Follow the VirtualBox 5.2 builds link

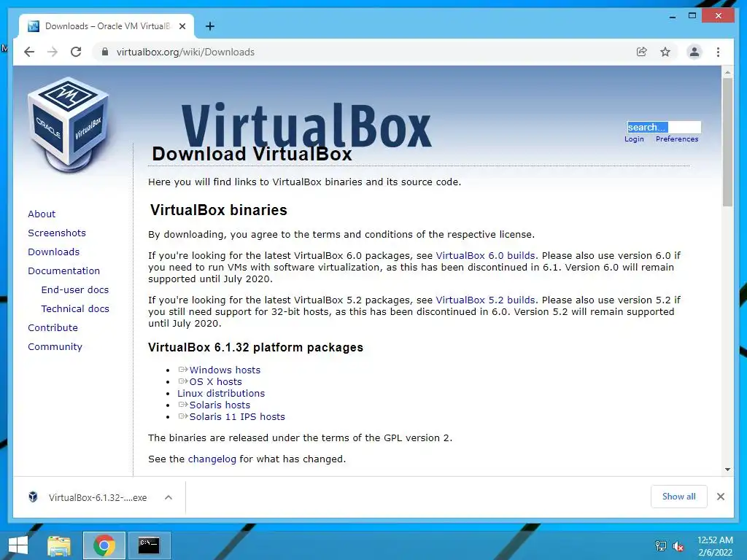tap(485, 300)
